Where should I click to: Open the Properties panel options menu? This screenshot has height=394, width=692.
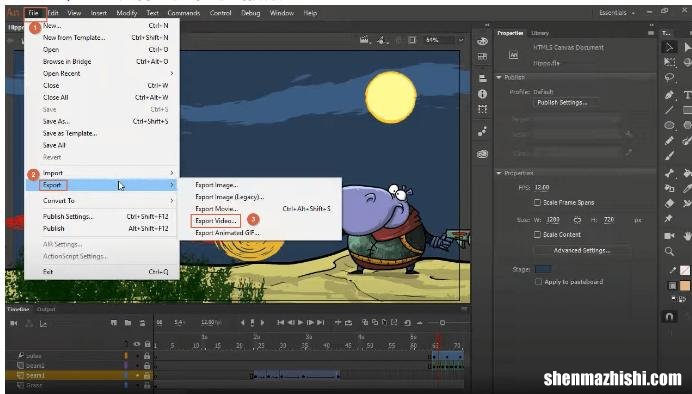[651, 33]
